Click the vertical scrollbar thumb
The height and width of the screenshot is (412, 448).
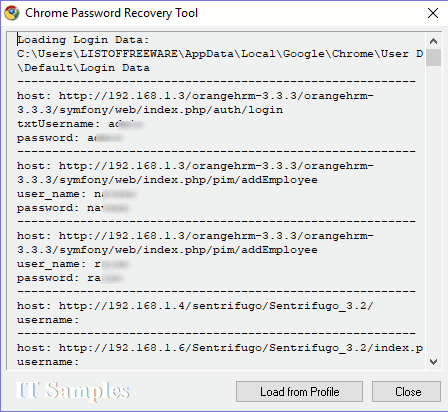433,58
